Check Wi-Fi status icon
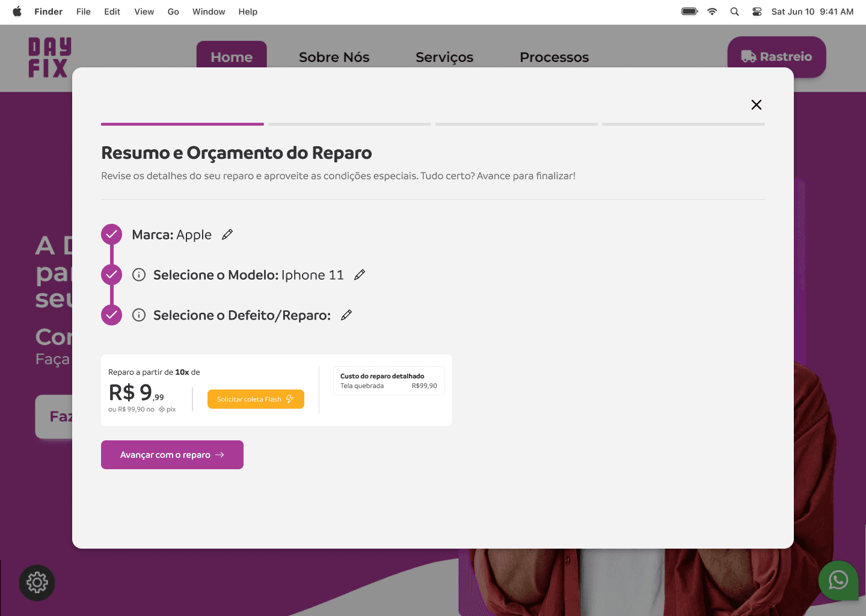Image resolution: width=866 pixels, height=616 pixels. pyautogui.click(x=712, y=11)
